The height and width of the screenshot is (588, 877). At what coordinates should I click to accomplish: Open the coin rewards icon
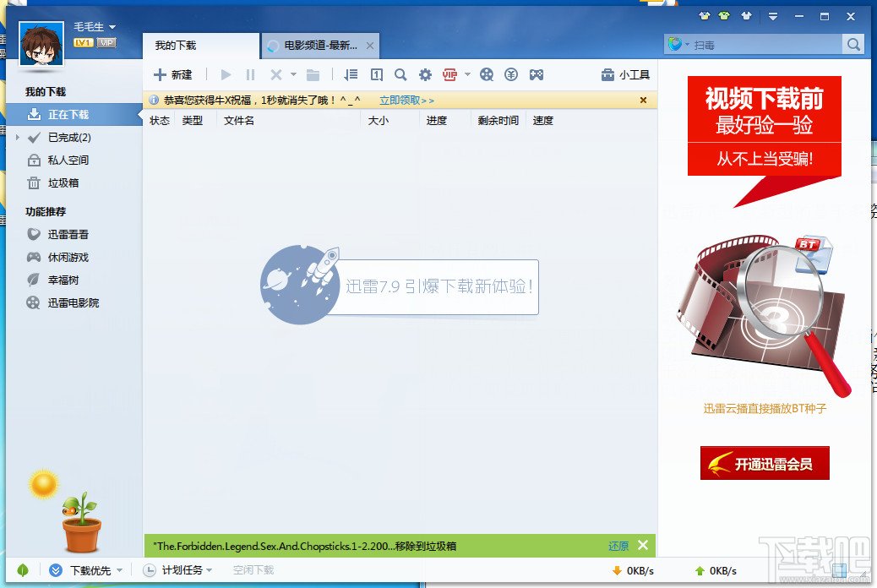pyautogui.click(x=511, y=74)
